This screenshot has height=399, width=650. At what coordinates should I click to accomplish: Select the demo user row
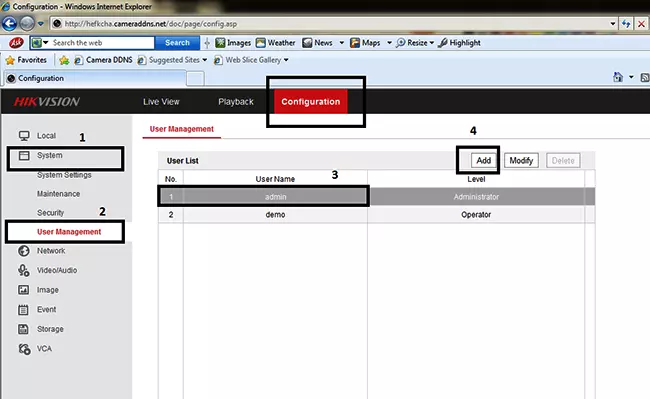pos(376,215)
